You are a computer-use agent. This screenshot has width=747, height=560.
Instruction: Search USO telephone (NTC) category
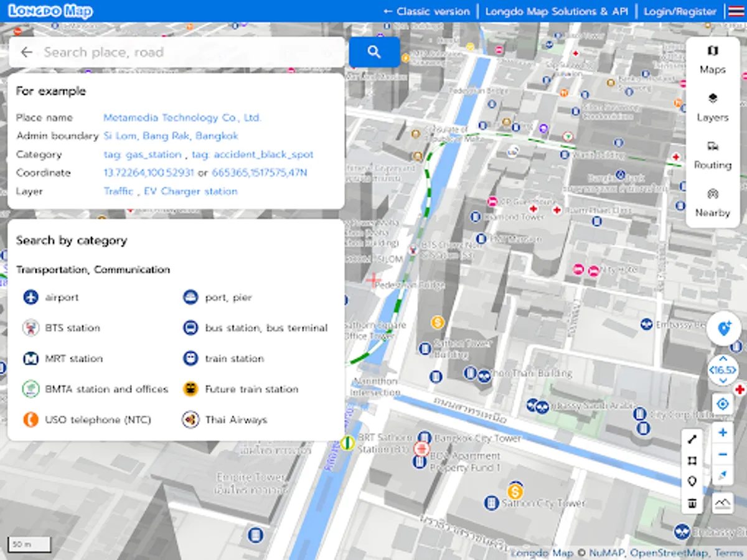[87, 419]
